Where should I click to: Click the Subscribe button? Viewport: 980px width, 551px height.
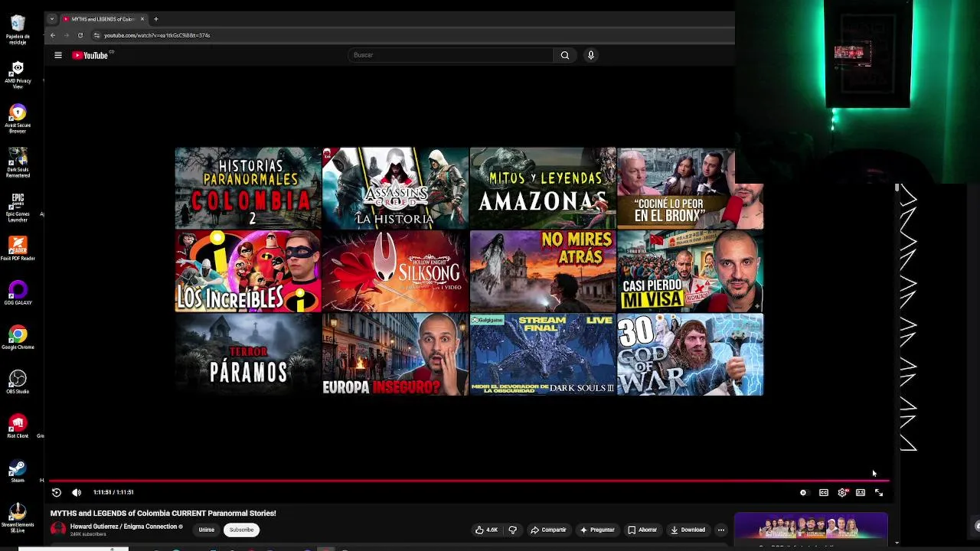pos(241,530)
